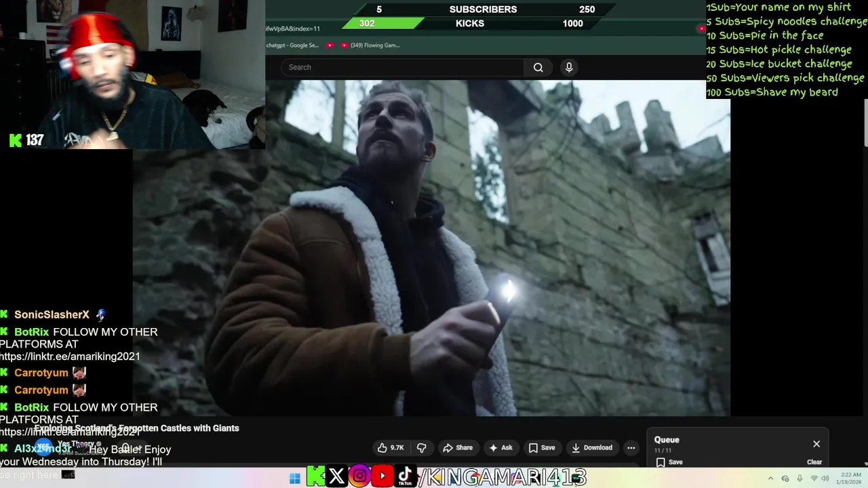This screenshot has width=868, height=488.
Task: Open the Windows Start menu
Action: click(294, 479)
